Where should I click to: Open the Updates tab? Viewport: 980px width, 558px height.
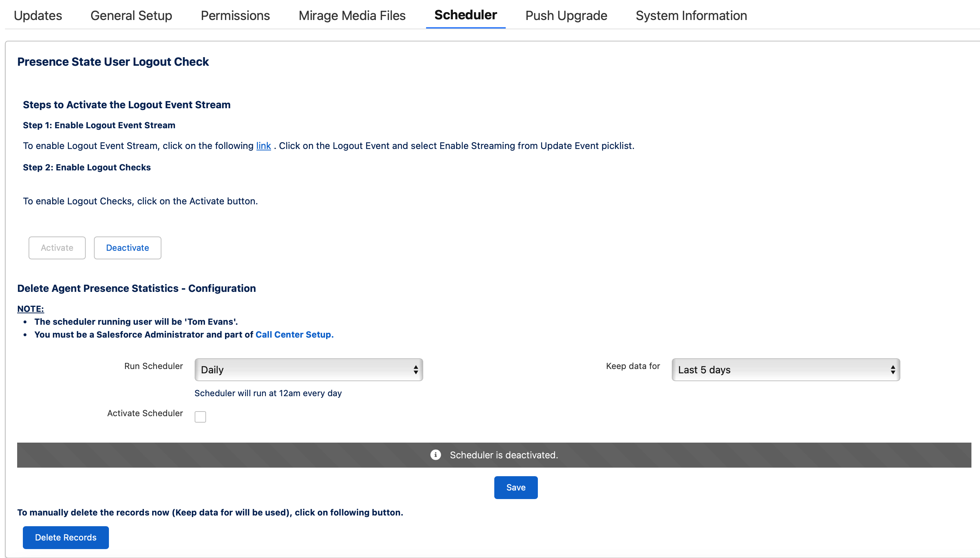[37, 15]
